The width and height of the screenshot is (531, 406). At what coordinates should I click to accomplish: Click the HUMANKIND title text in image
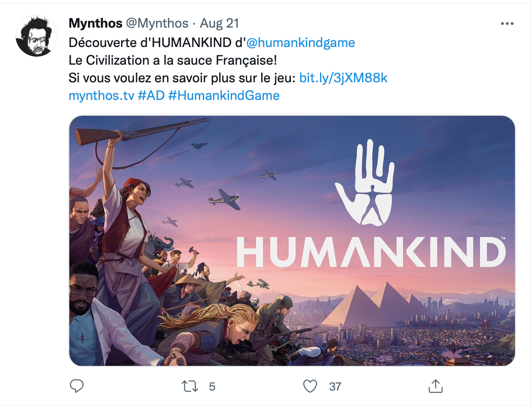(371, 252)
